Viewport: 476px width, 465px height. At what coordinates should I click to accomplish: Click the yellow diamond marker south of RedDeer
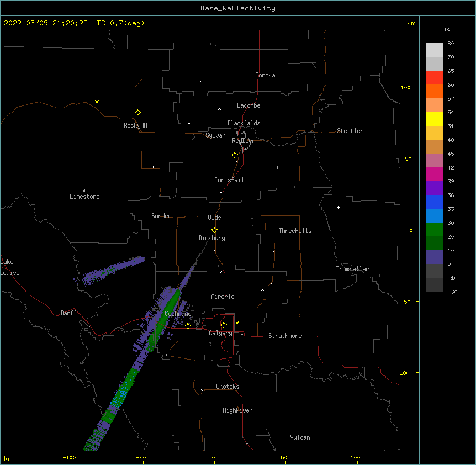pyautogui.click(x=235, y=155)
